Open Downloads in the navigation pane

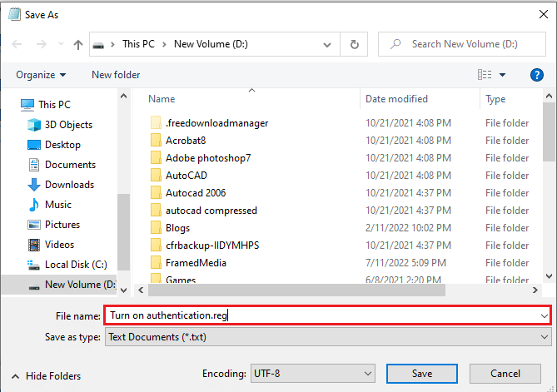[x=69, y=185]
